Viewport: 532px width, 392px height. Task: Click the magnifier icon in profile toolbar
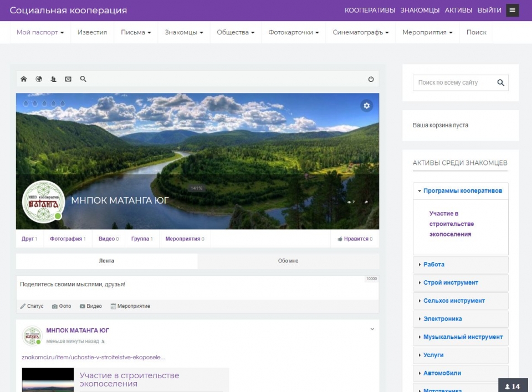[x=83, y=79]
